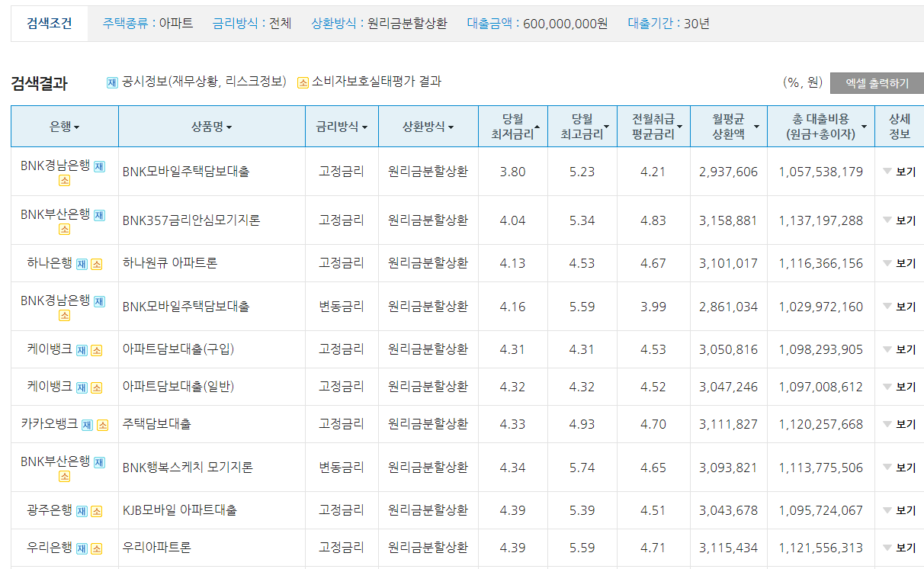Click 재 icon in 아파트담보대출(일반) row
Image resolution: width=924 pixels, height=569 pixels.
point(82,387)
